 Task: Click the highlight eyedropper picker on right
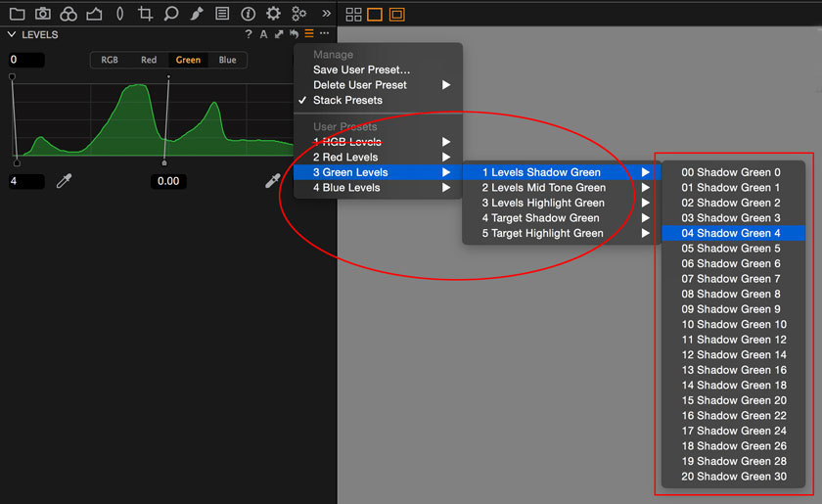[273, 181]
